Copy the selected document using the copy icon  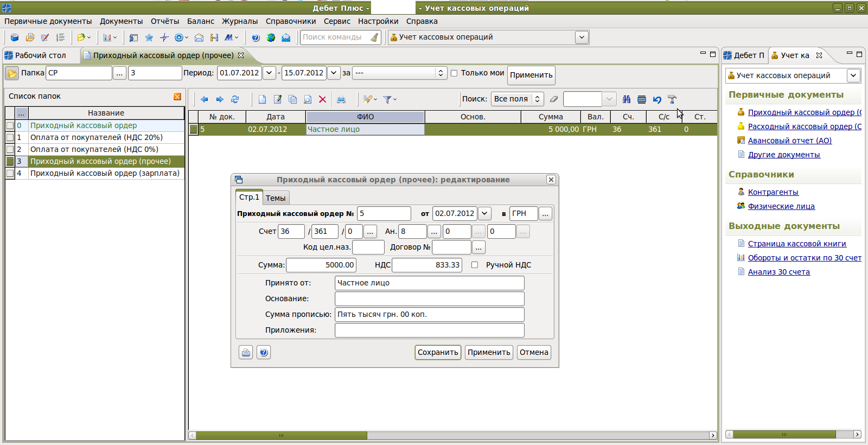pos(292,99)
